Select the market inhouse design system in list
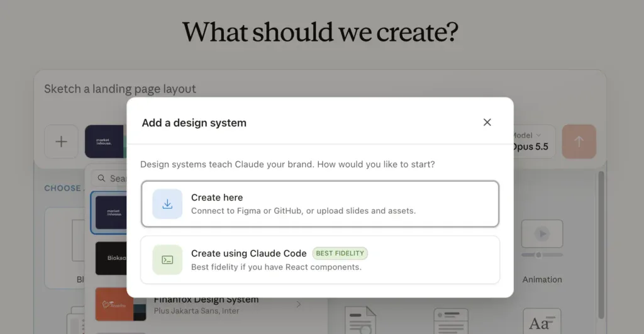 (x=109, y=213)
